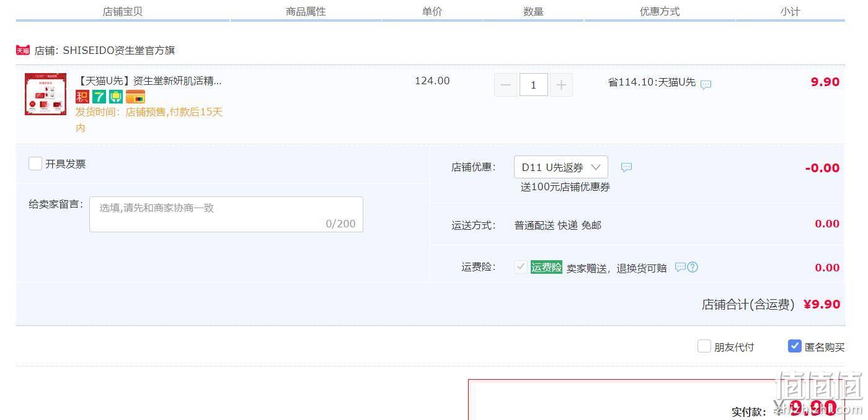Click comment bubble icon beside store coupon dropdown
Viewport: 868px width, 420px height.
pos(627,167)
